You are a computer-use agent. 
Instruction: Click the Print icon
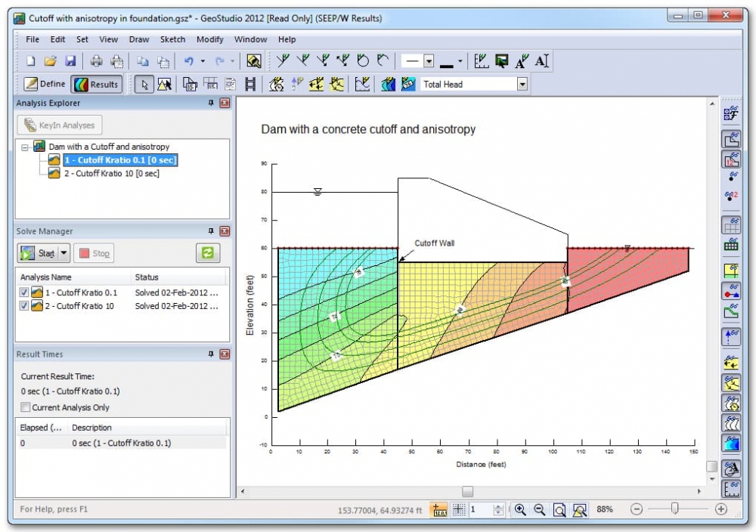tap(97, 61)
